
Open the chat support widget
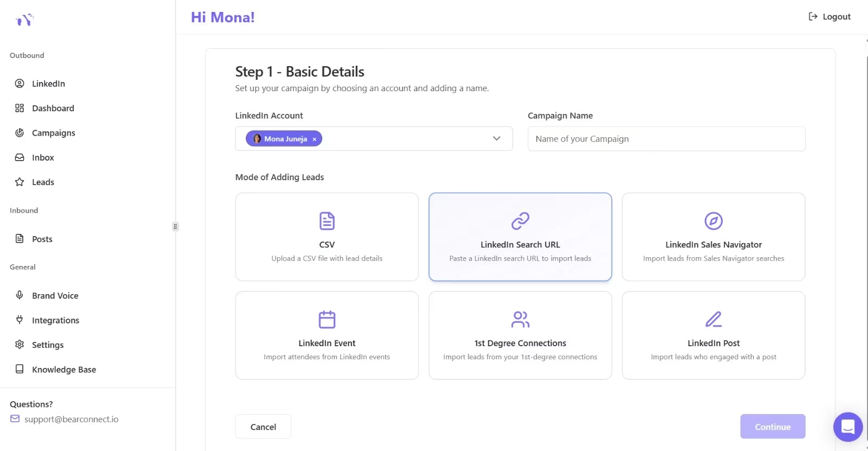(x=848, y=427)
